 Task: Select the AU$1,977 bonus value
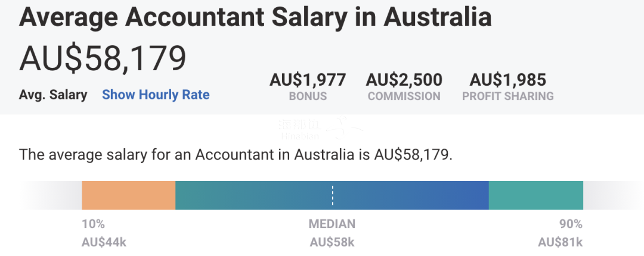coord(308,80)
